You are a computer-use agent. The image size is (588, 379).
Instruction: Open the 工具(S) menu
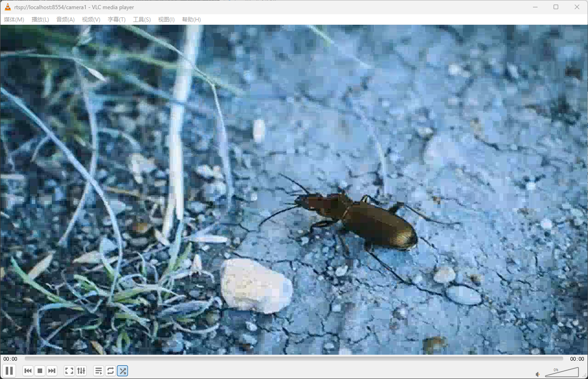click(x=142, y=19)
